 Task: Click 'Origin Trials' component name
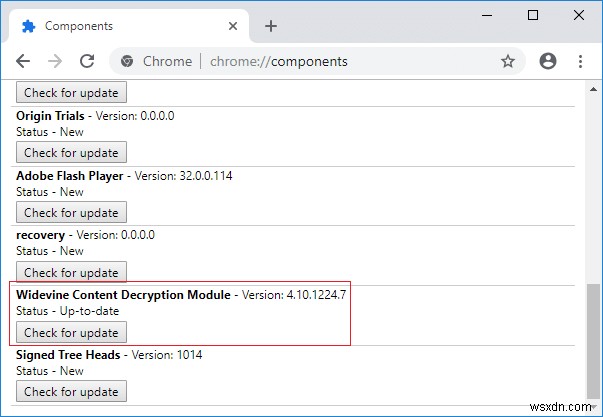(50, 116)
